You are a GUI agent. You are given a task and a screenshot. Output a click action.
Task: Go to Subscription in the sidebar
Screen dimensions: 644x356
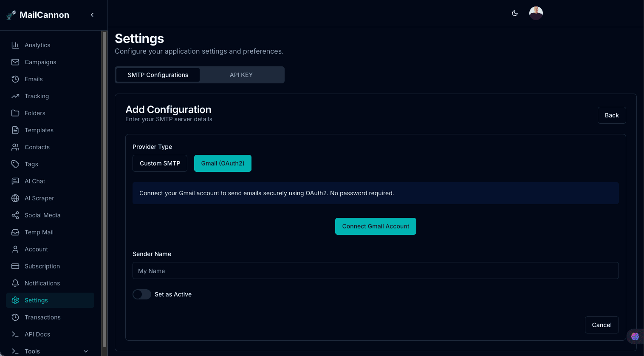[50, 266]
